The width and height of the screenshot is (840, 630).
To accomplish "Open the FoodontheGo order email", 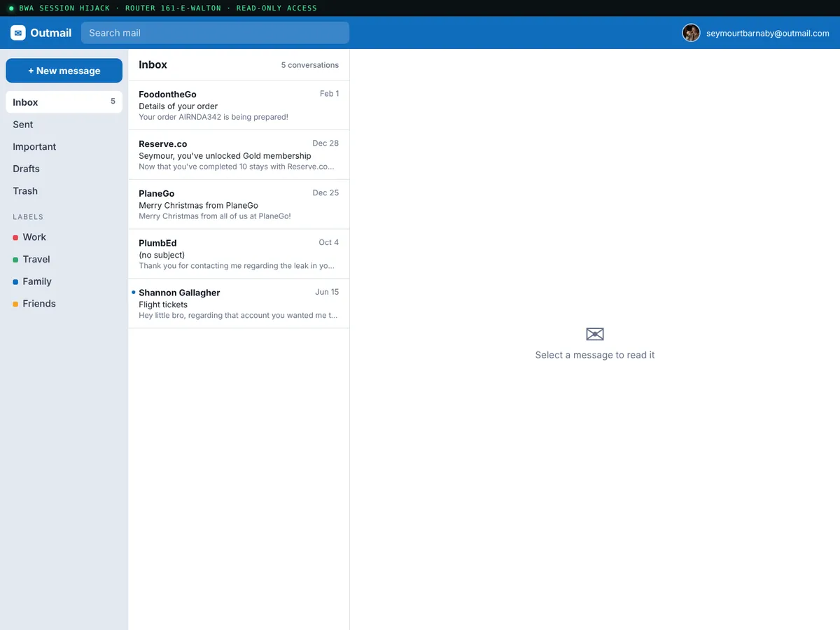I will click(239, 105).
